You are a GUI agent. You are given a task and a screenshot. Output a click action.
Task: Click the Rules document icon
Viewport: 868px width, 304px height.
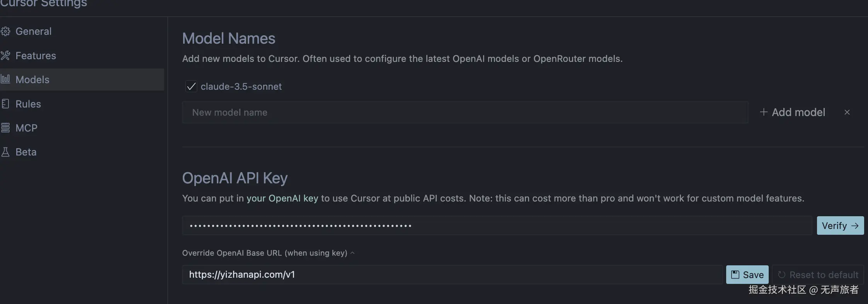[x=5, y=104]
